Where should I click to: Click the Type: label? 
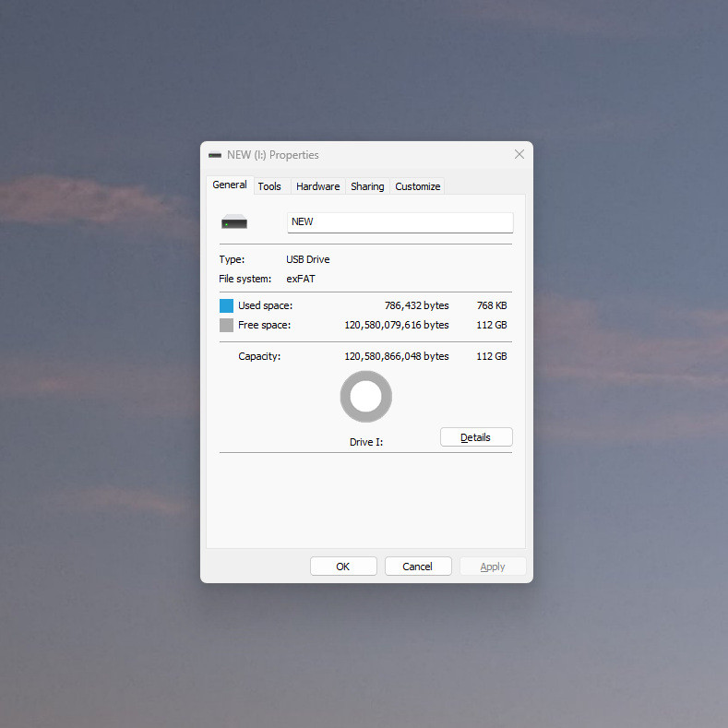click(x=232, y=259)
